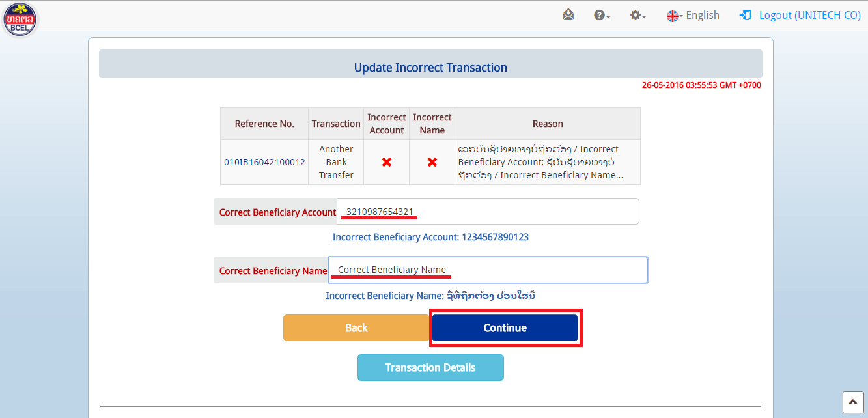Focus the Correct Beneficiary Account field
The width and height of the screenshot is (868, 418).
tap(488, 212)
